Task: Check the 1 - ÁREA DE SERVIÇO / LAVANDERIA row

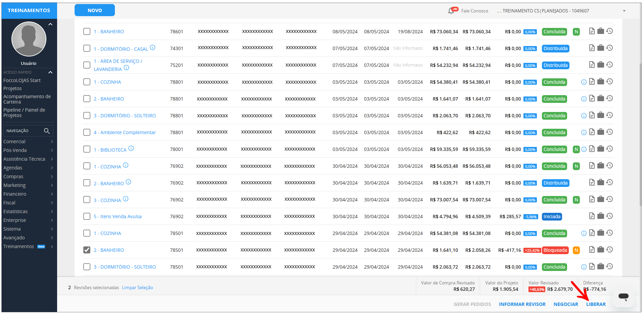Action: tap(87, 65)
